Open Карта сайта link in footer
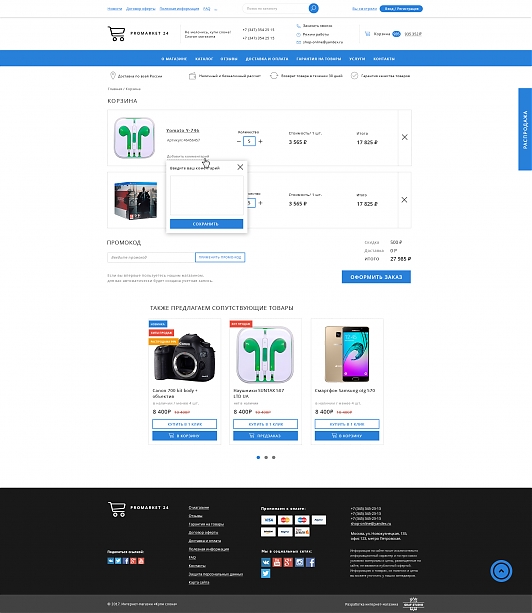This screenshot has height=613, width=532. click(199, 582)
